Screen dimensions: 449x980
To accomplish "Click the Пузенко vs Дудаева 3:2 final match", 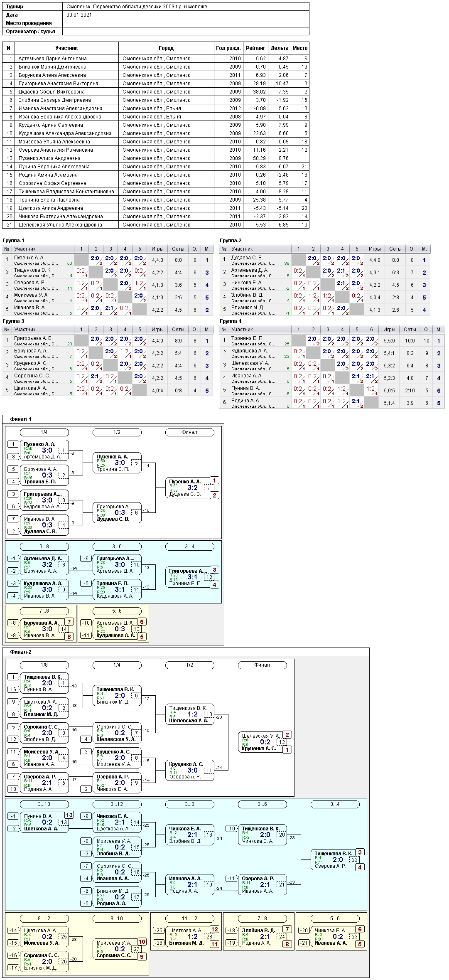I will point(190,488).
